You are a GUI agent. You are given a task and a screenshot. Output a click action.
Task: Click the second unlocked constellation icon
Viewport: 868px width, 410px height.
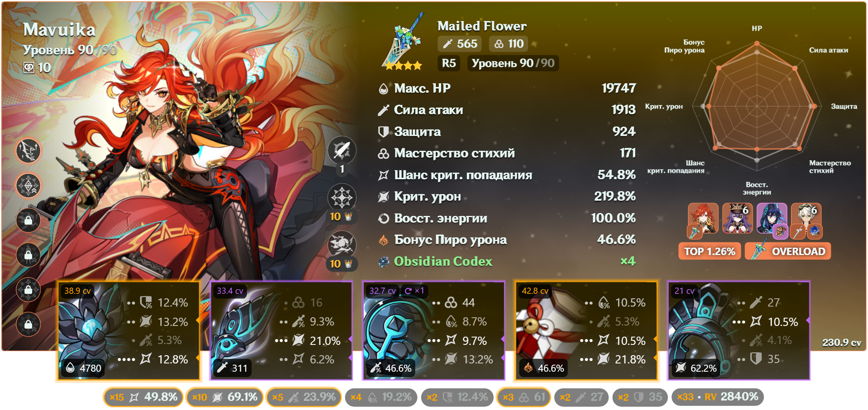click(x=28, y=185)
